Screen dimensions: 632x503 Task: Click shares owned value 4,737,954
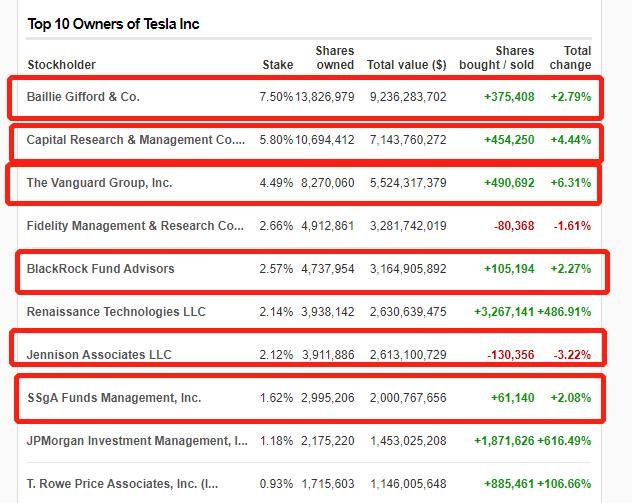click(328, 269)
